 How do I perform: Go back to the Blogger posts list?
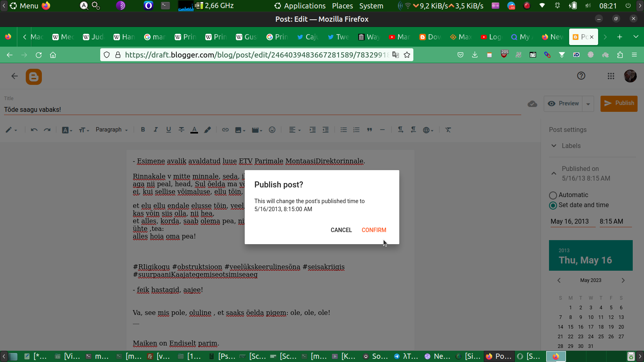point(14,76)
